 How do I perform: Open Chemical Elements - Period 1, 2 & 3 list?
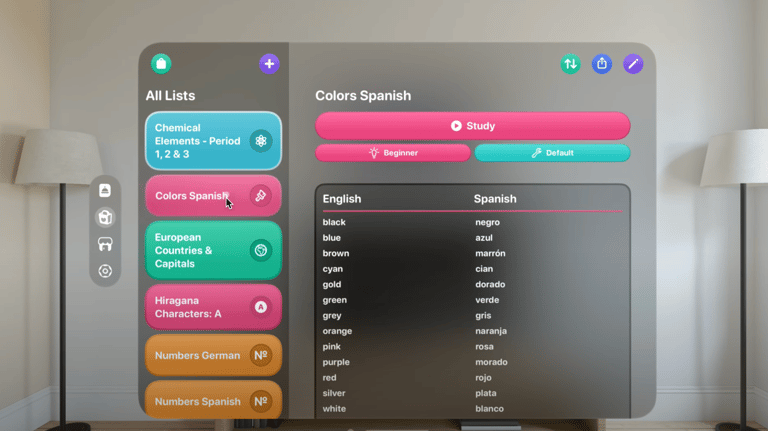tap(214, 141)
